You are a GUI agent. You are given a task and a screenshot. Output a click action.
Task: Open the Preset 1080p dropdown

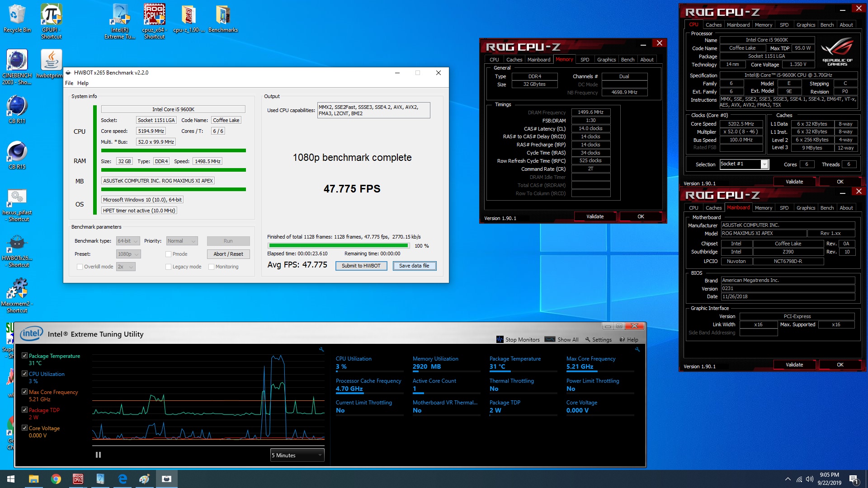128,254
